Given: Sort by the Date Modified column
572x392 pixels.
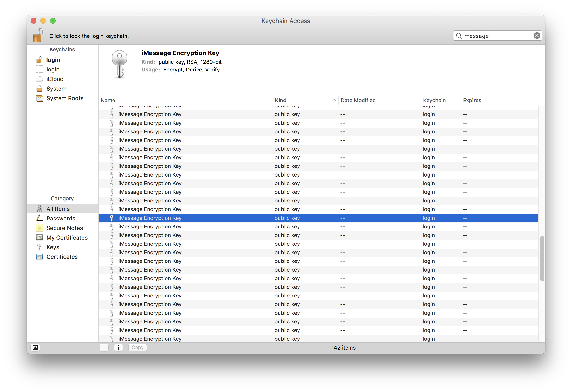Looking at the screenshot, I should pyautogui.click(x=380, y=101).
